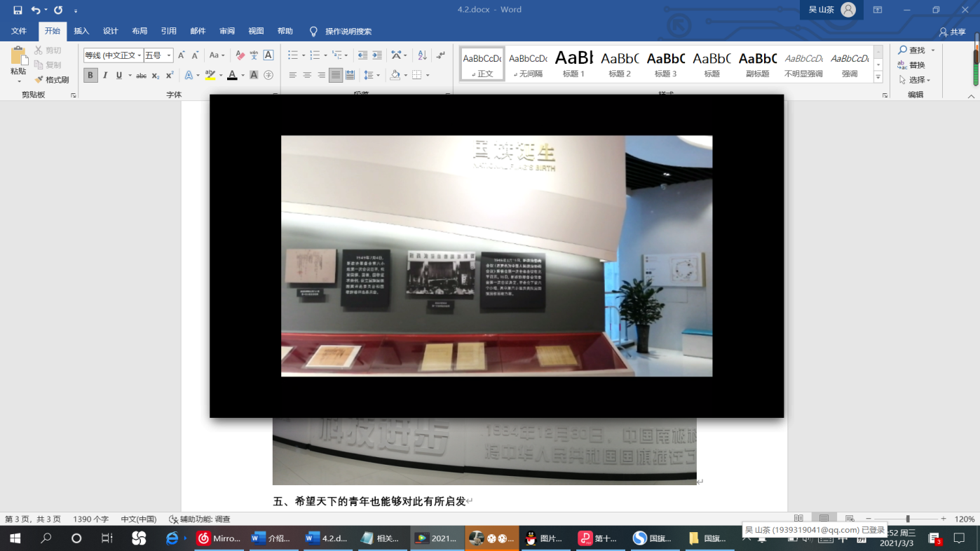Apply the 无间隔 style
Viewport: 980px width, 551px height.
coord(528,63)
